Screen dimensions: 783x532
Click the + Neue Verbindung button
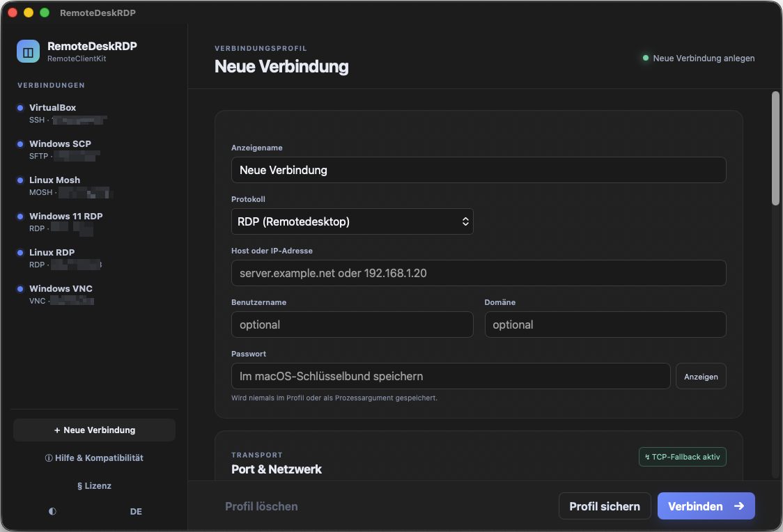[94, 430]
